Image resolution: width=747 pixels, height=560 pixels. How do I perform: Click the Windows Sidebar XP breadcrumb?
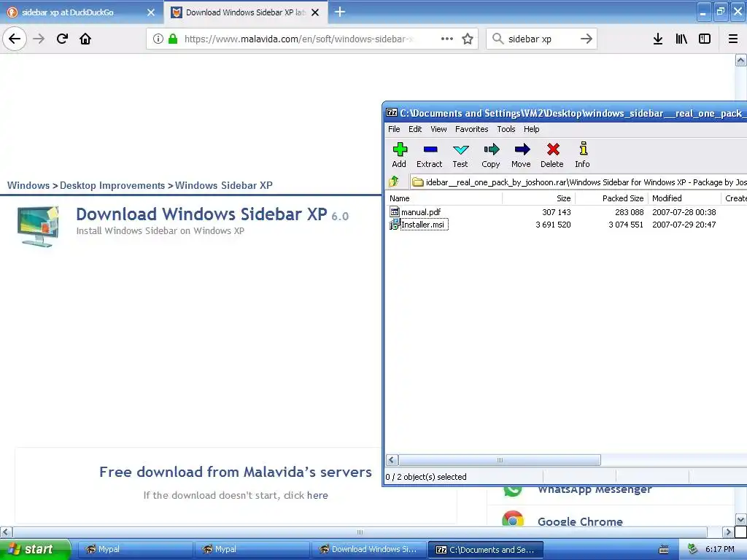coord(223,185)
